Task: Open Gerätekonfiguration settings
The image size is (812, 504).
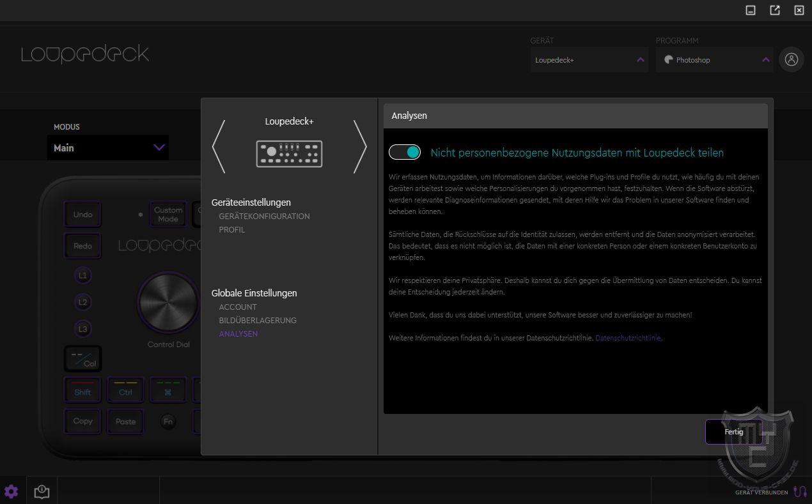Action: pos(264,216)
